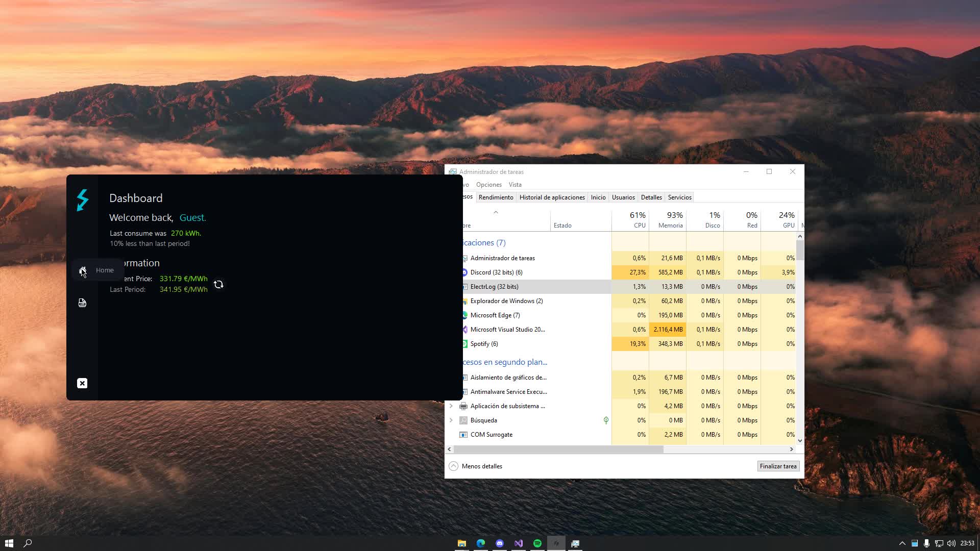980x551 pixels.
Task: Switch to the Rendimiento tab
Action: (x=496, y=197)
